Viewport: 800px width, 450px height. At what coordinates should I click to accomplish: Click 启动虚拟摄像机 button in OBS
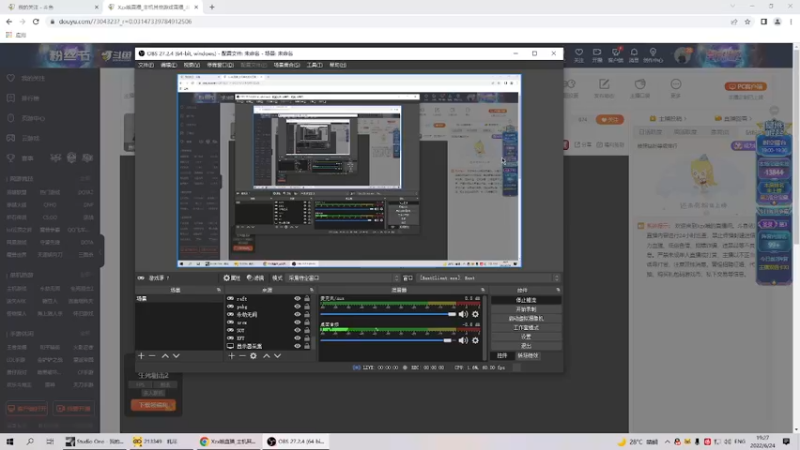tap(526, 318)
